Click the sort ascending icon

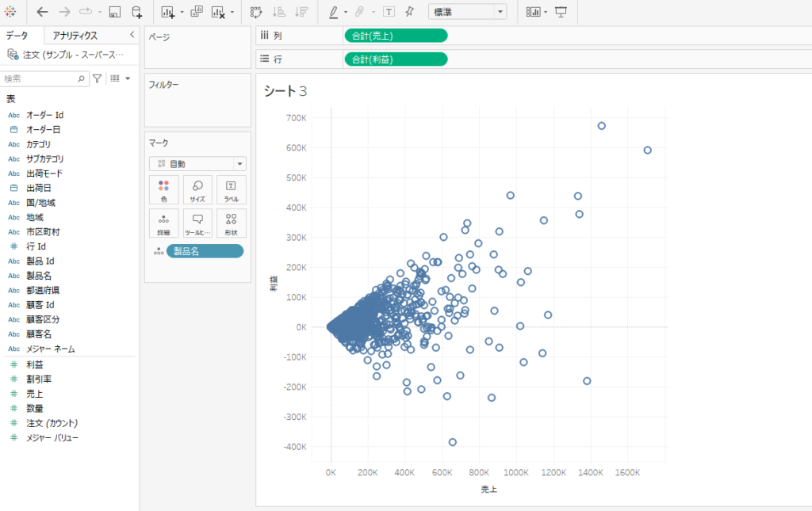[278, 12]
